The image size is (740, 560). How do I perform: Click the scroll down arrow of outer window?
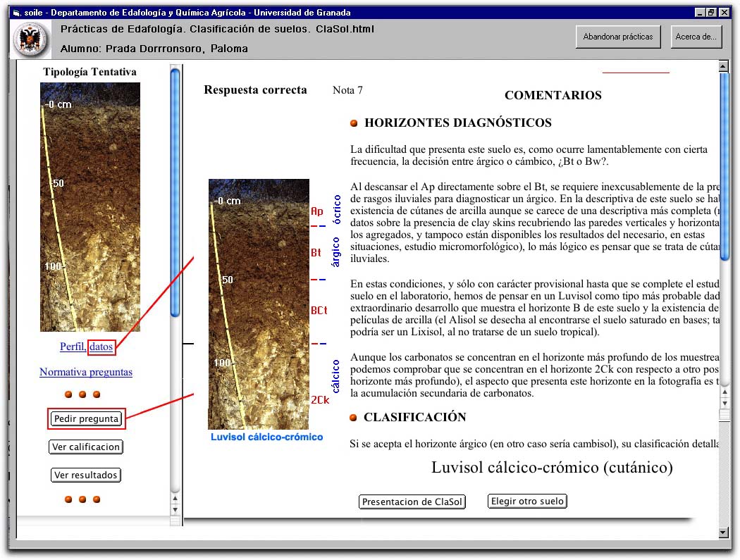pyautogui.click(x=724, y=533)
